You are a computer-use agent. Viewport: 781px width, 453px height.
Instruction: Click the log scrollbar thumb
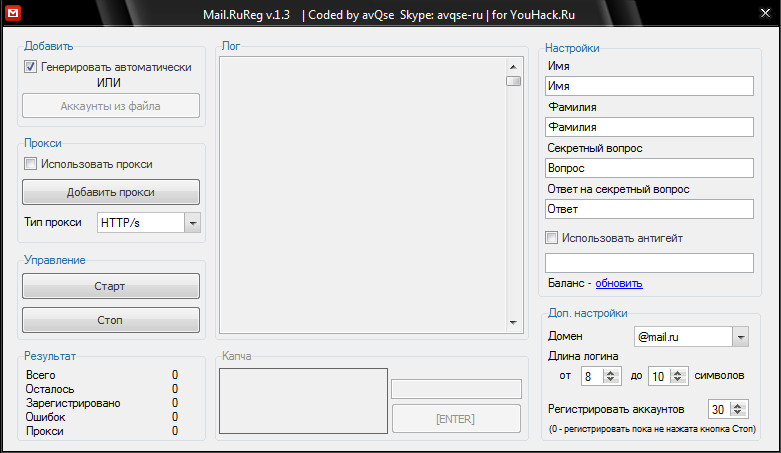coord(514,81)
